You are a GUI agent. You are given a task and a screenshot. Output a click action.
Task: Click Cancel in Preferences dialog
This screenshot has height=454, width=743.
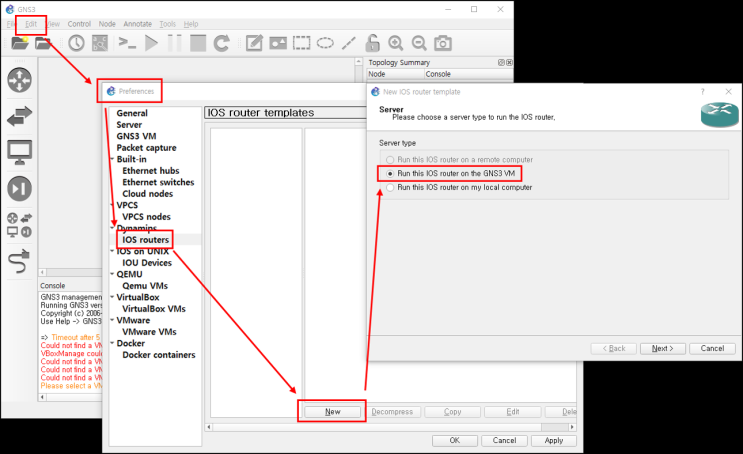[x=504, y=441]
